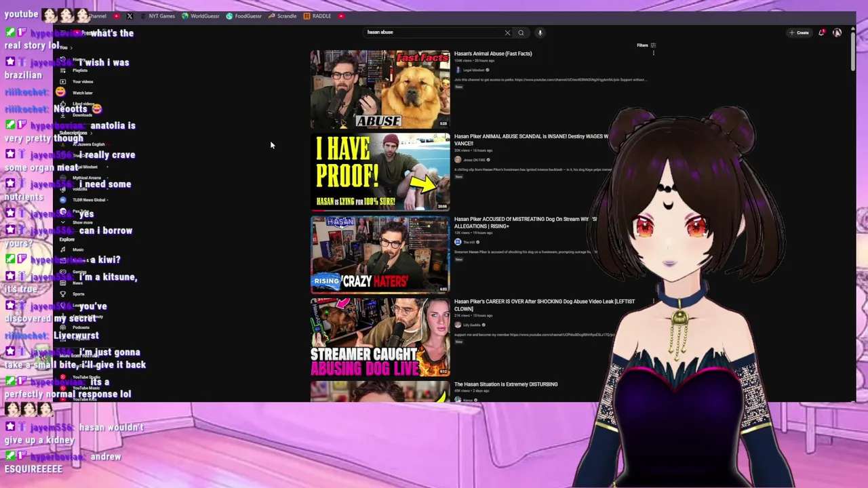Open the Legal Mindset channel link

474,70
